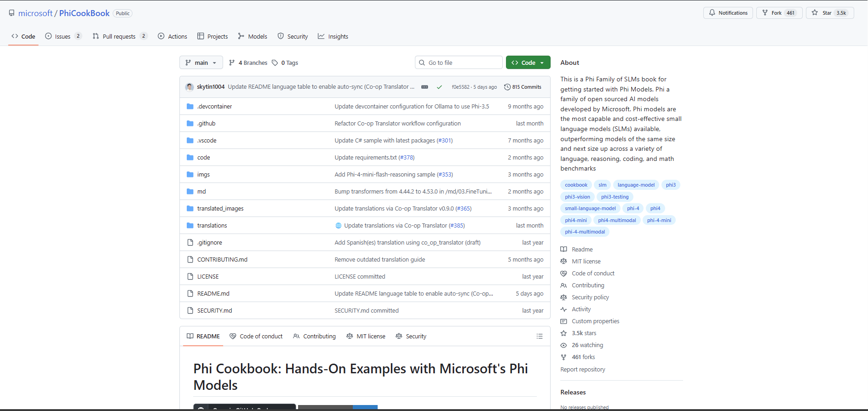This screenshot has height=411, width=868.
Task: Open the 4 Branches link
Action: click(x=248, y=63)
